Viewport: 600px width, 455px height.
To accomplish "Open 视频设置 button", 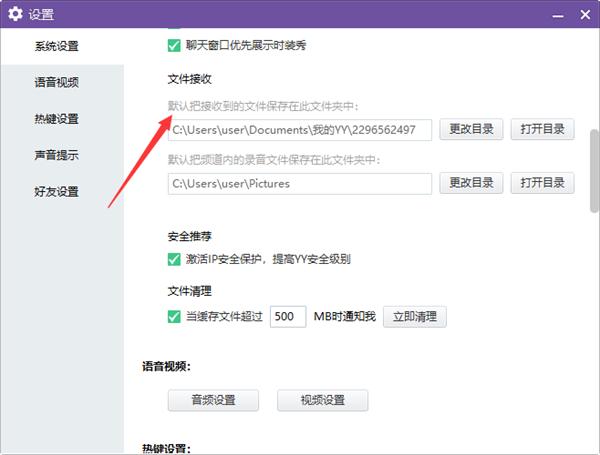I will tap(323, 400).
